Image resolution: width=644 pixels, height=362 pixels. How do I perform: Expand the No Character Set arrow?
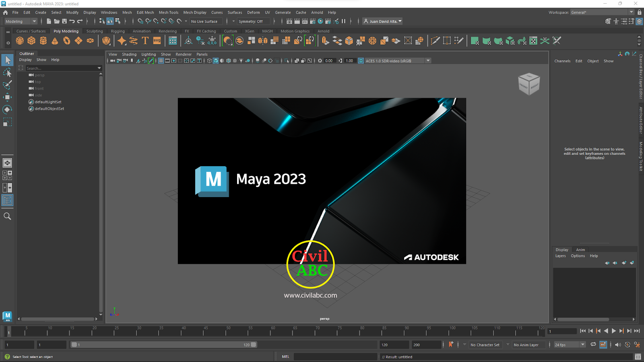(464, 345)
